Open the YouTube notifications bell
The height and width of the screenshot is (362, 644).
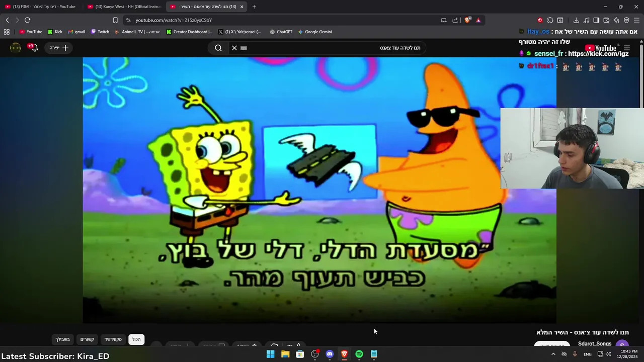[x=34, y=48]
